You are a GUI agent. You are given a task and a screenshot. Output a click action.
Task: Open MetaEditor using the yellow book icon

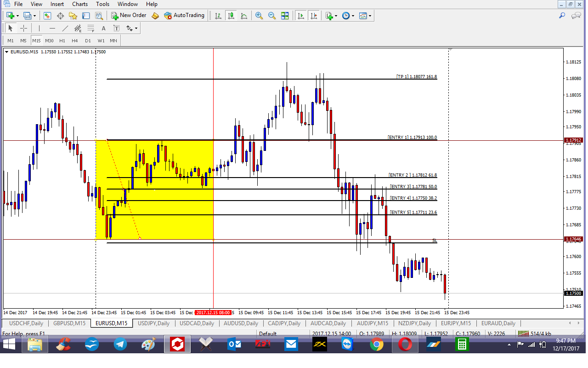tap(155, 16)
